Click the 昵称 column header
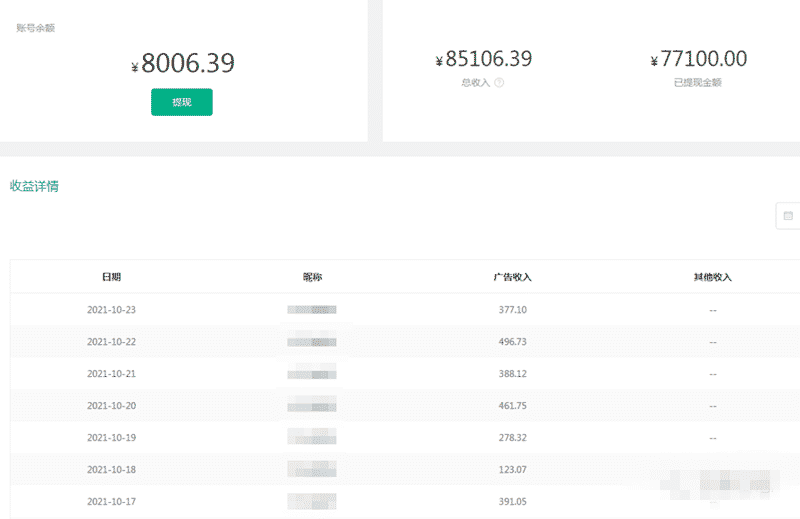The image size is (800, 519). pyautogui.click(x=312, y=277)
